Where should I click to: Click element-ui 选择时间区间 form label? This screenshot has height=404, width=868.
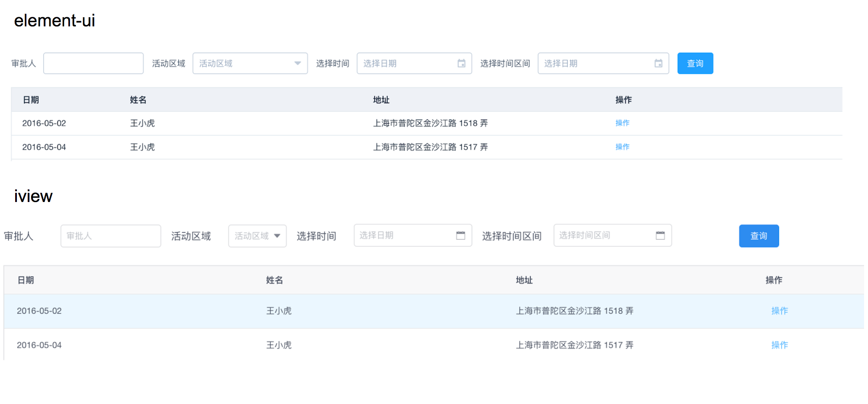505,64
